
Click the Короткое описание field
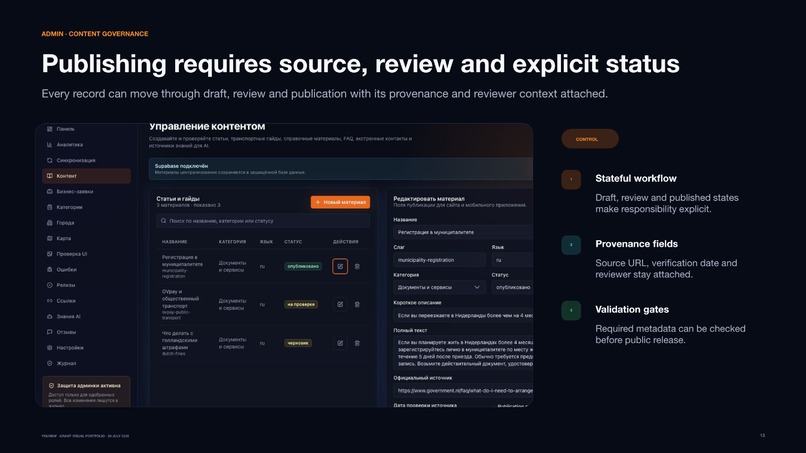[x=463, y=315]
